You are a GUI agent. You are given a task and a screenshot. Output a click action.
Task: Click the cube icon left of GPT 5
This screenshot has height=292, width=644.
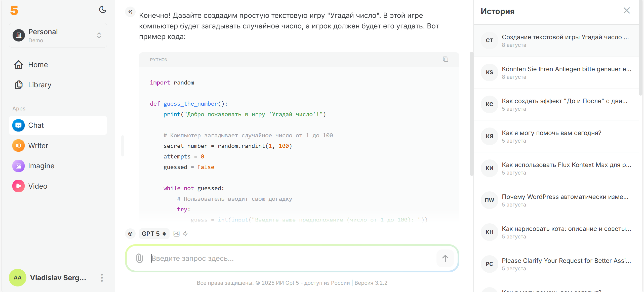click(x=130, y=234)
